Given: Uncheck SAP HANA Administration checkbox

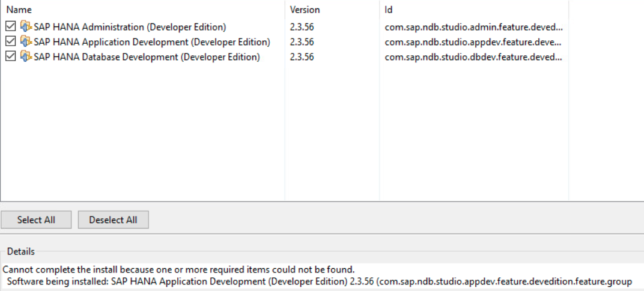Looking at the screenshot, I should pos(11,27).
